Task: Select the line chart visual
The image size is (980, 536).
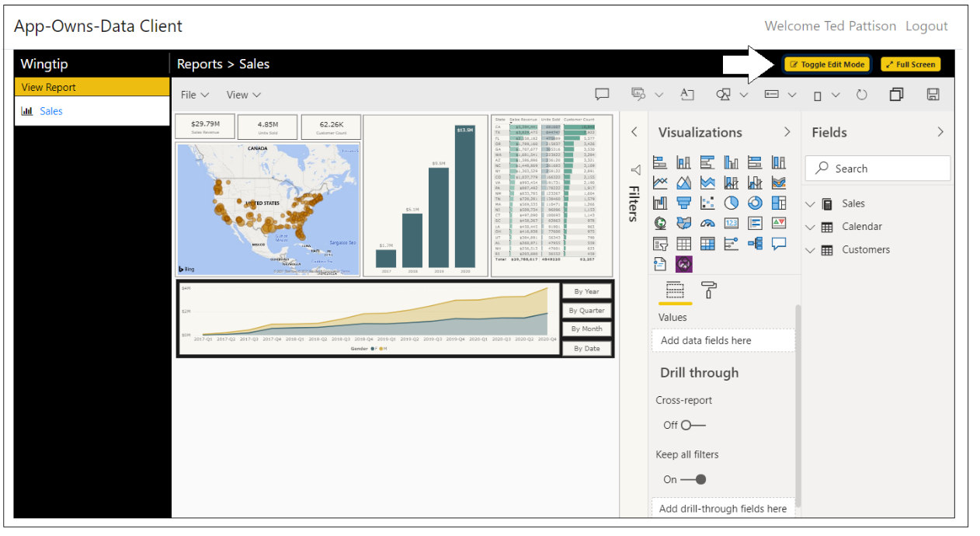Action: [660, 183]
